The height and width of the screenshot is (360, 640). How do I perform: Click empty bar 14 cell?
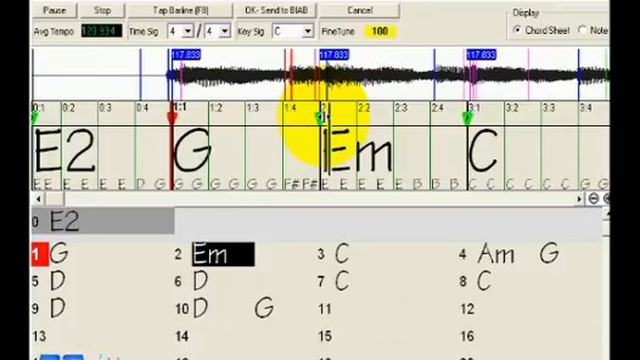click(245, 336)
